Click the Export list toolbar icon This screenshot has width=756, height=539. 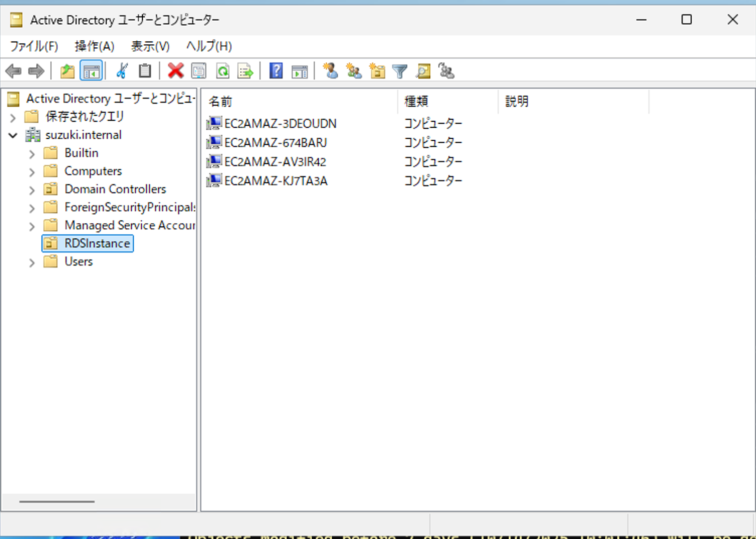click(246, 71)
